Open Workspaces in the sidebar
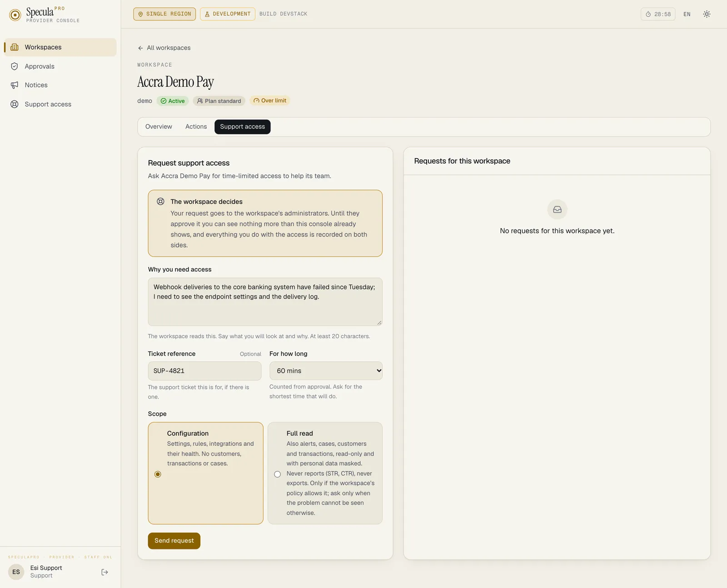The height and width of the screenshot is (588, 727). pos(60,47)
